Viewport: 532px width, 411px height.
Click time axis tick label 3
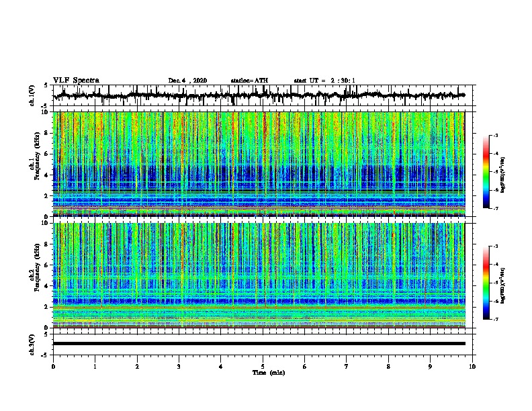tap(179, 367)
